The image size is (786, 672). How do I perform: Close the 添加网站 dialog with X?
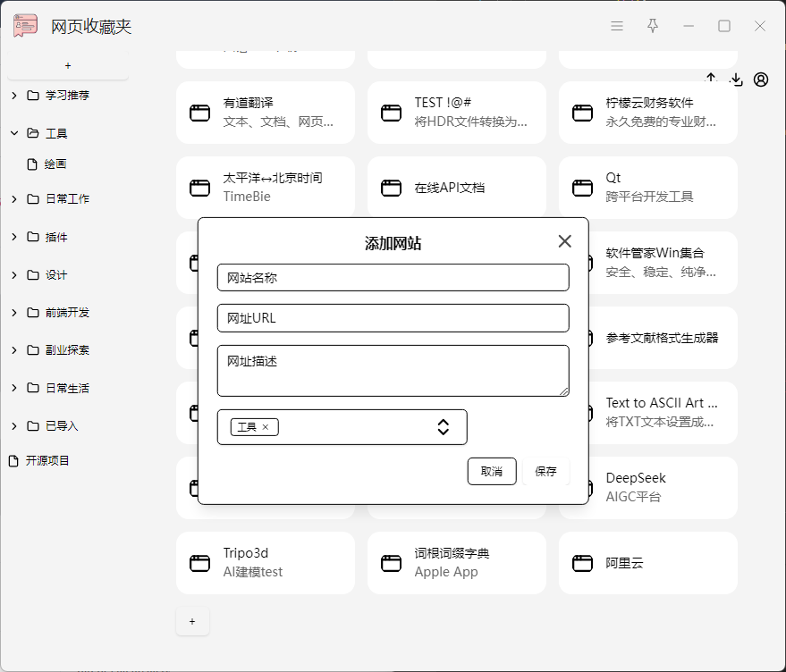coord(564,241)
